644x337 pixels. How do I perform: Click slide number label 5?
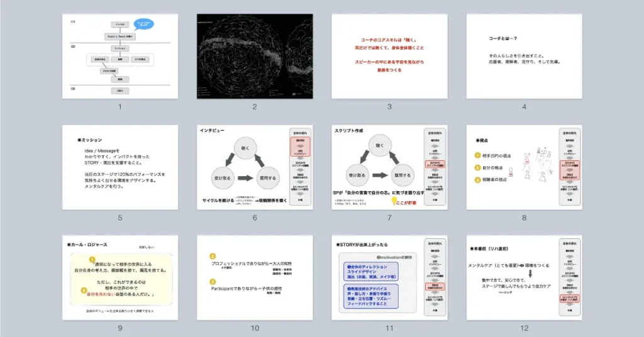[x=119, y=218]
